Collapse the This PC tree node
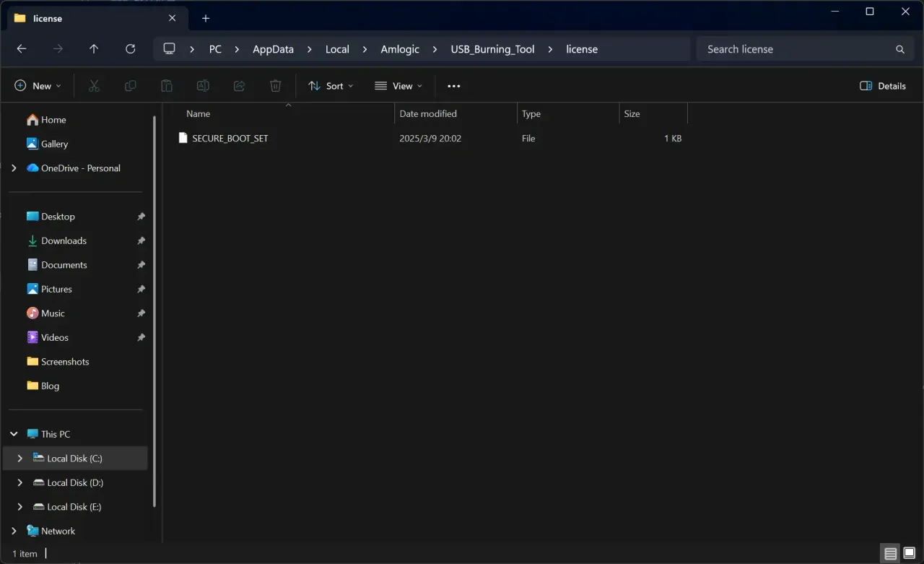 (x=14, y=434)
